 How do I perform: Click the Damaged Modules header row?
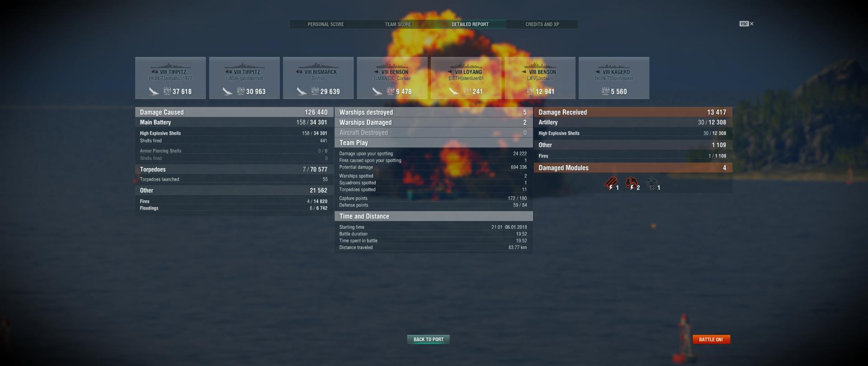point(632,168)
